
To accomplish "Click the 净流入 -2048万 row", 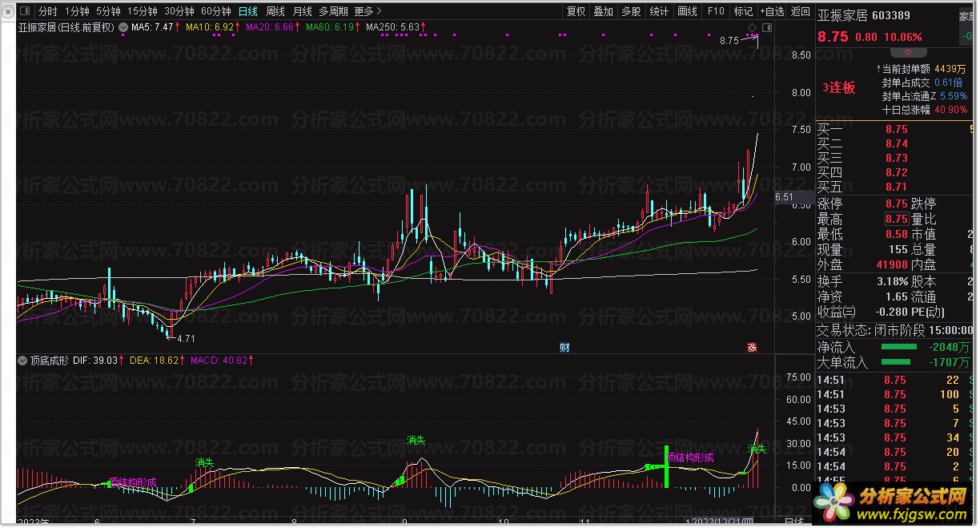I will (894, 348).
